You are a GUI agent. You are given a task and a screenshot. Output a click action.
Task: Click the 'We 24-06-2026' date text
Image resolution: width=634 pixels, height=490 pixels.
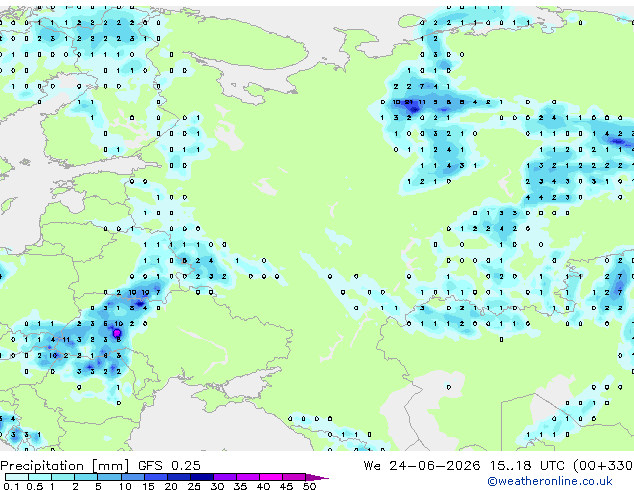422,466
